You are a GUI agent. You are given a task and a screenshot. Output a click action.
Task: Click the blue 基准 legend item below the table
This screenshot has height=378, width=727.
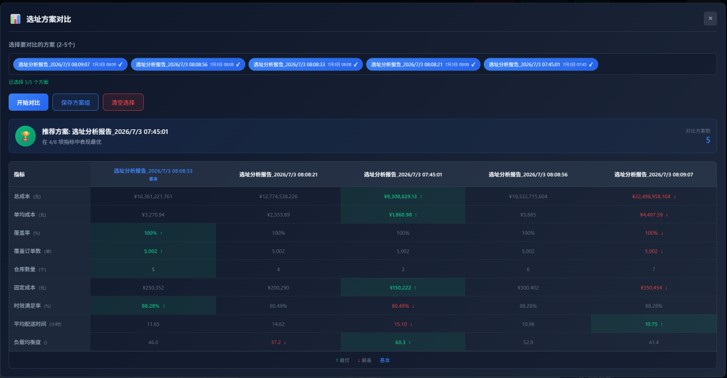[x=385, y=360]
